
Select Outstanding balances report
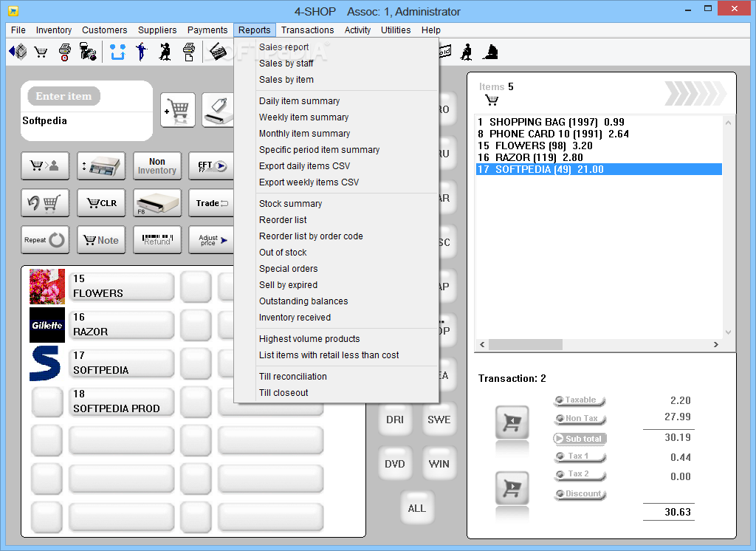[303, 301]
